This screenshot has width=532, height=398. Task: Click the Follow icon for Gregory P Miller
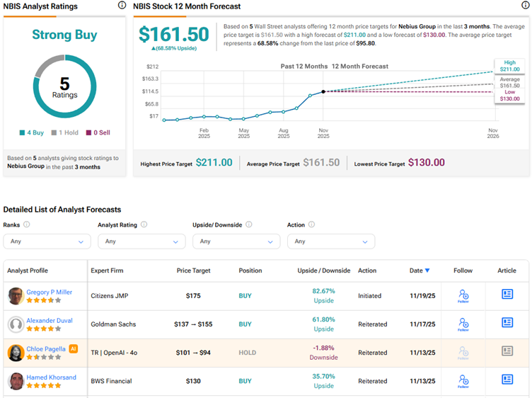tap(463, 295)
